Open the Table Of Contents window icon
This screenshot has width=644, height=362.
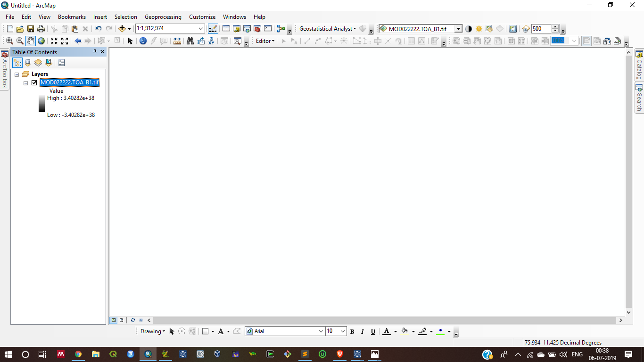coord(226,29)
